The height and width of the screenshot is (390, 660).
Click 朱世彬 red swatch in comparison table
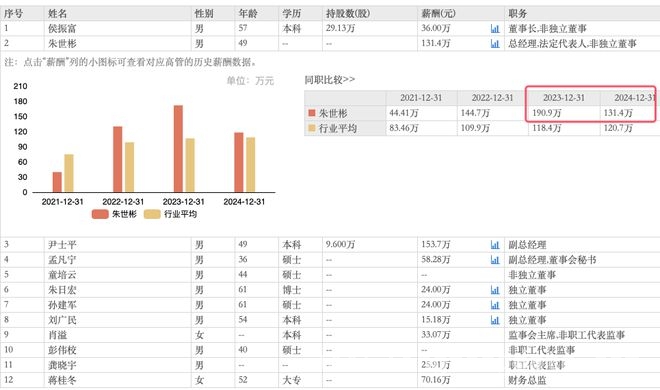(x=311, y=113)
